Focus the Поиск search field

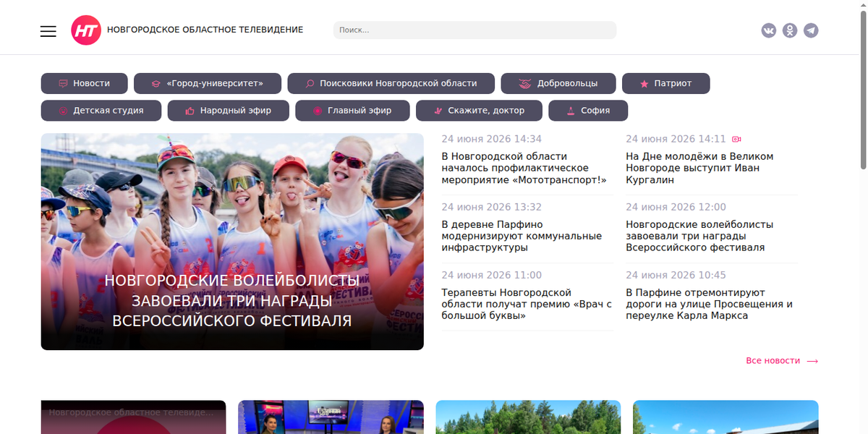tap(475, 30)
